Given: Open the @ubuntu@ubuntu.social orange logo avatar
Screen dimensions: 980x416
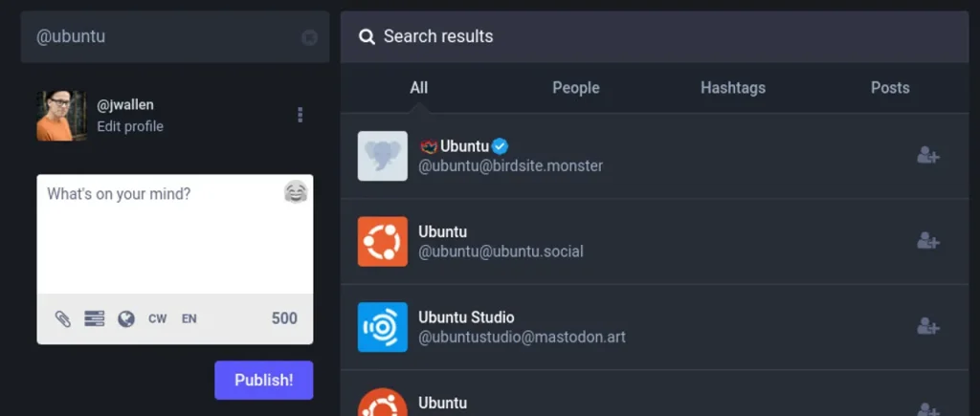Looking at the screenshot, I should click(x=383, y=241).
